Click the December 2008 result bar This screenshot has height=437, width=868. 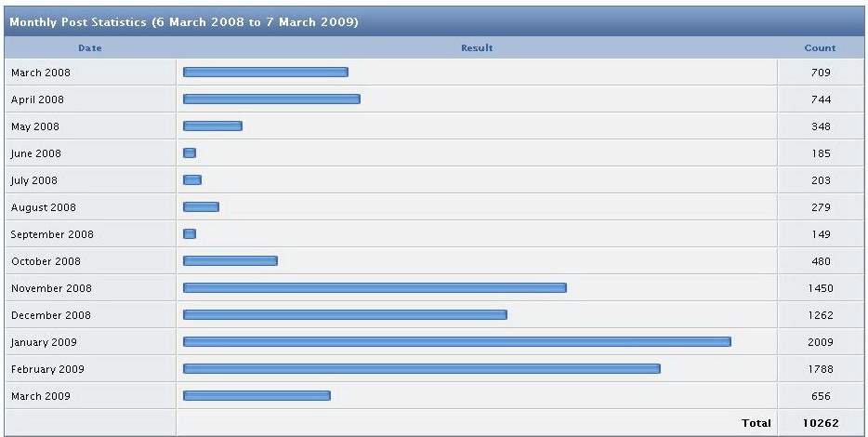[x=345, y=314]
